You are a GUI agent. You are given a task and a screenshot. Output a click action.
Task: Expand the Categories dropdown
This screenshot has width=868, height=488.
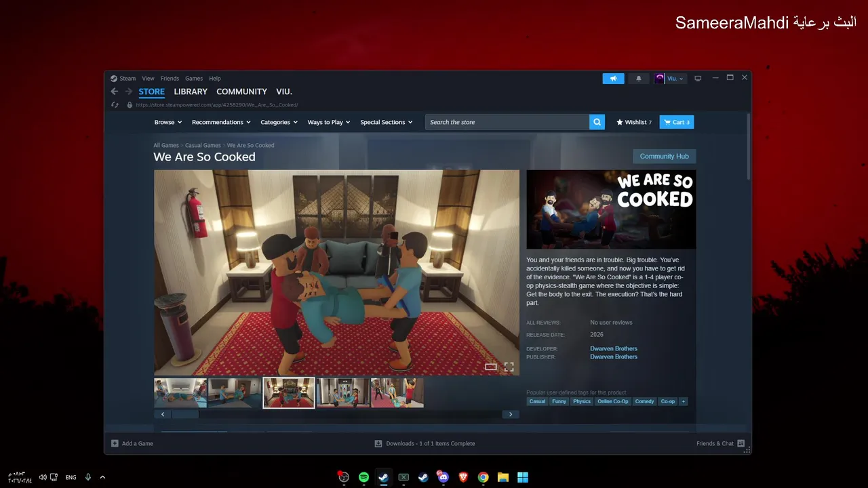[279, 122]
